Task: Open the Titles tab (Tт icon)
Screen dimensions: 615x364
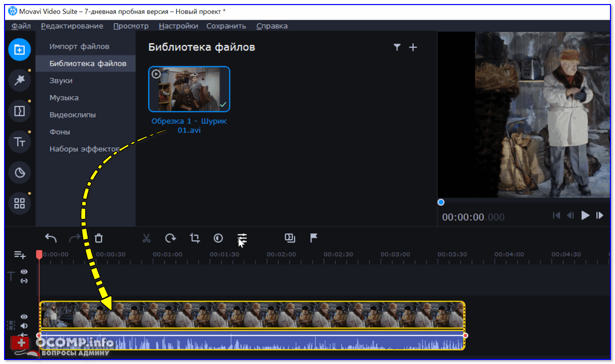Action: 20,142
